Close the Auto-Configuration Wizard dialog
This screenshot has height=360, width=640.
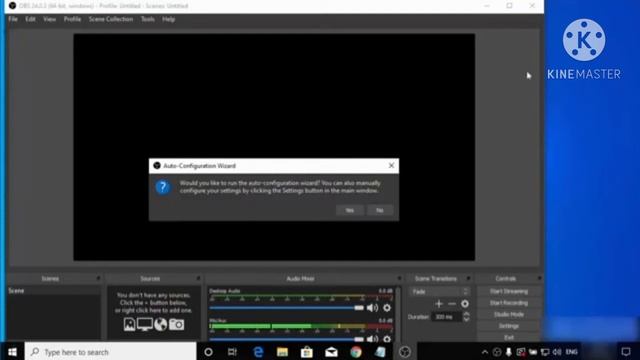pyautogui.click(x=391, y=165)
